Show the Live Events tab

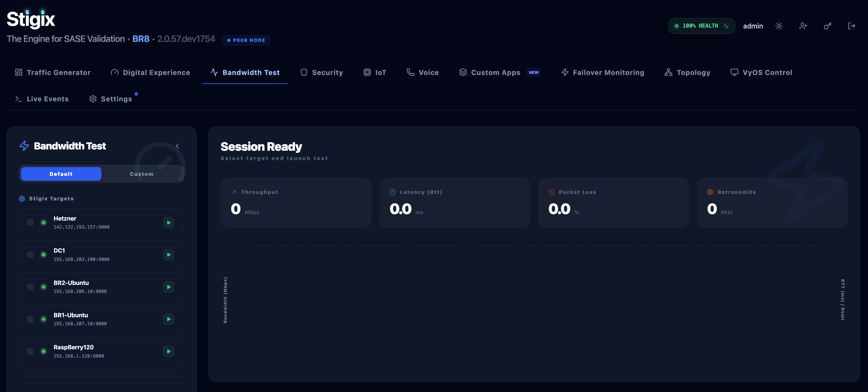click(42, 99)
